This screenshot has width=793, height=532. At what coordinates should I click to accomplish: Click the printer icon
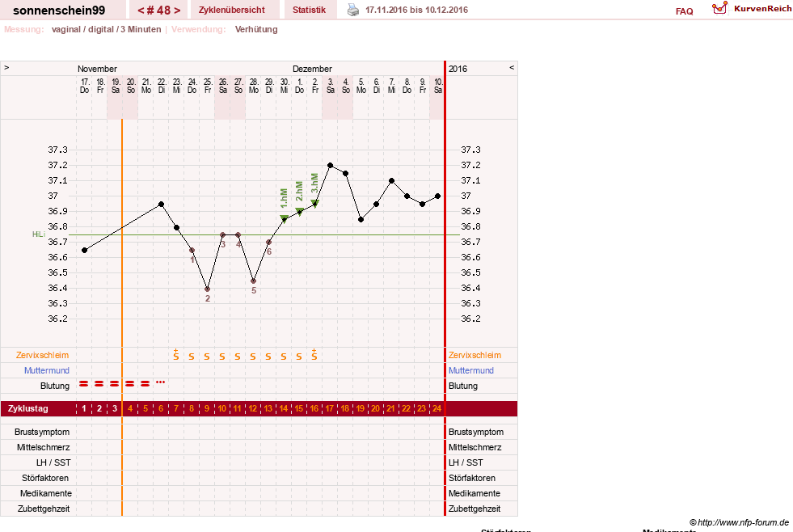click(353, 10)
